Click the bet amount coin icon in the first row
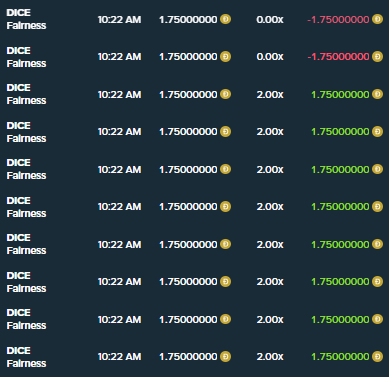 [225, 19]
